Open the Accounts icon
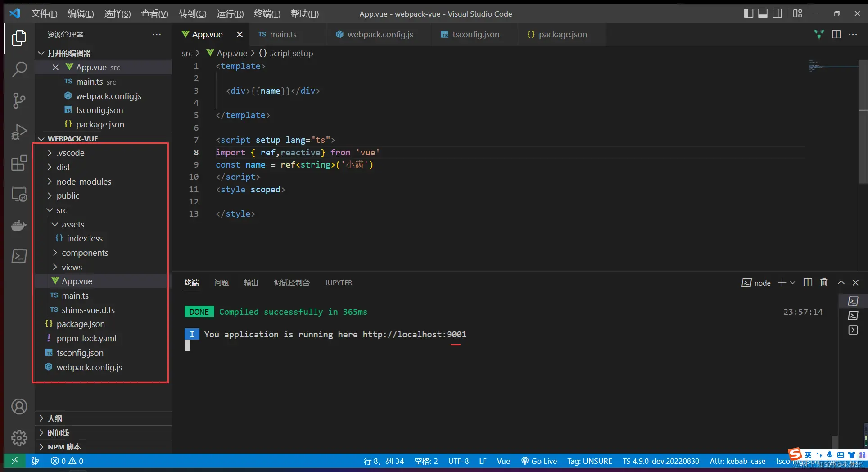 click(x=19, y=407)
